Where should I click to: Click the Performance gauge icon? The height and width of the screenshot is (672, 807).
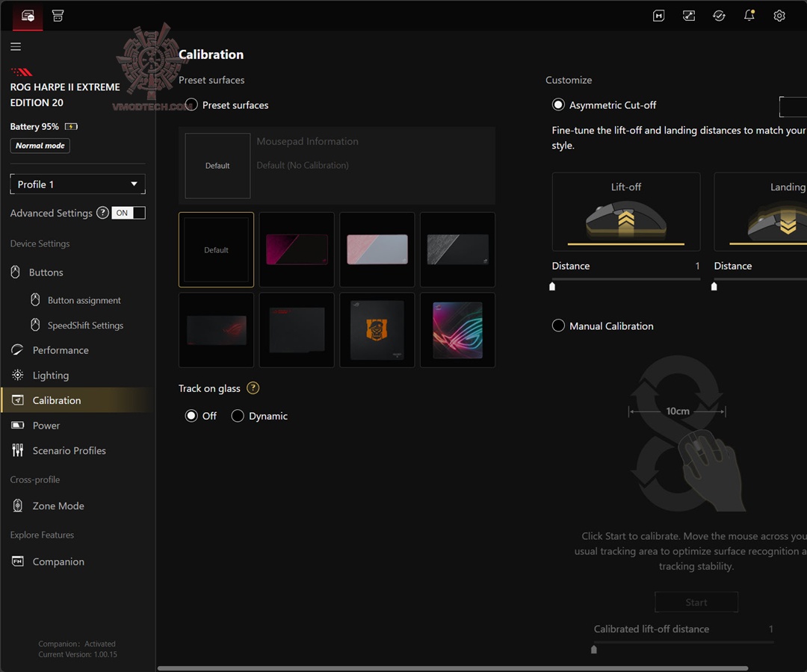[17, 350]
